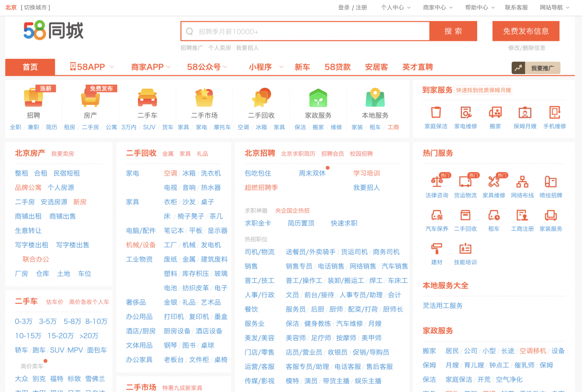Open 北京求职简历 link
The width and height of the screenshot is (582, 392).
pyautogui.click(x=298, y=154)
